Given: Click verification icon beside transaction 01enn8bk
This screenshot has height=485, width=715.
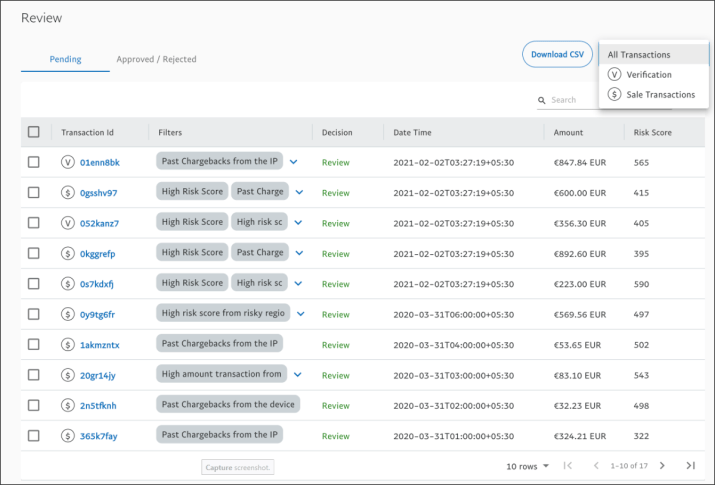Looking at the screenshot, I should pos(67,162).
